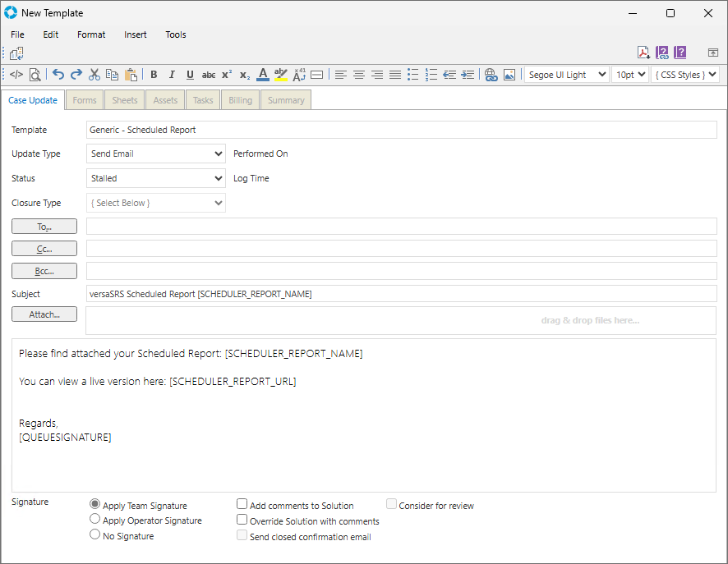Increase the paragraph indent
This screenshot has width=728, height=564.
[x=468, y=75]
